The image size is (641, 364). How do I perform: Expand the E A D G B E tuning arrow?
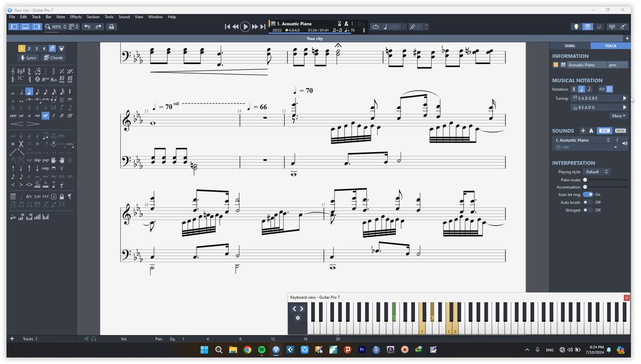(x=624, y=98)
